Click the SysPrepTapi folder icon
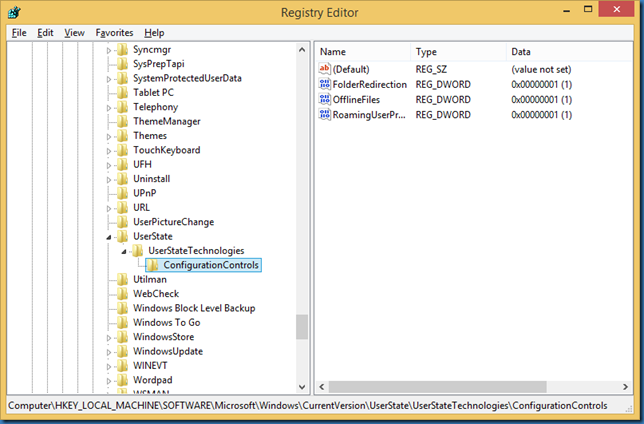Screen dimensions: 644x424 122,64
